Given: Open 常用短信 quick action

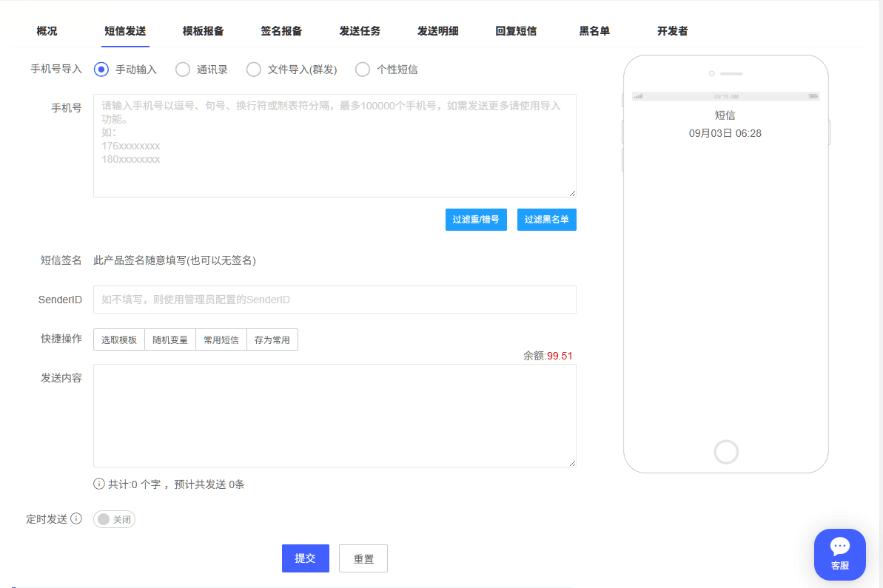Looking at the screenshot, I should point(221,340).
